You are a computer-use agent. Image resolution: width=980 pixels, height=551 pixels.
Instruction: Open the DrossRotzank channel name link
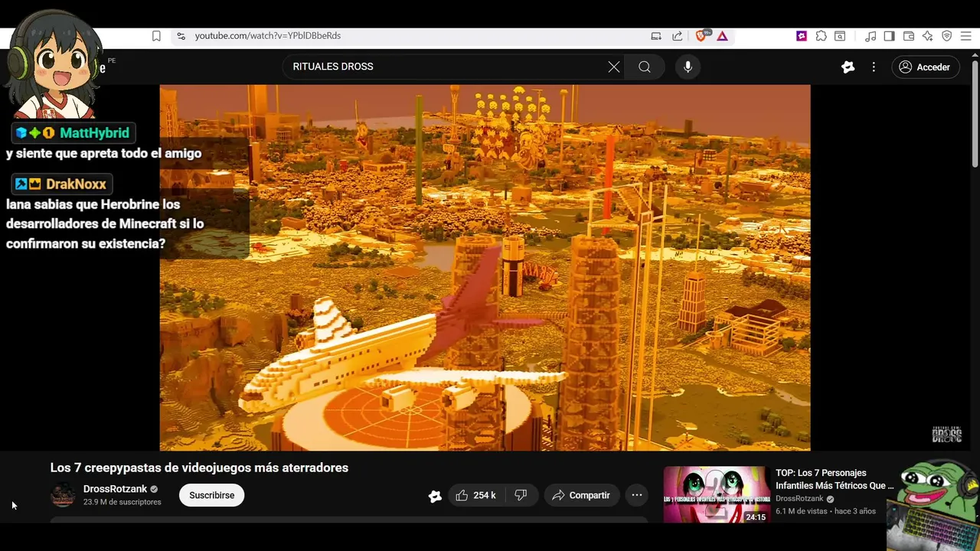tap(115, 489)
